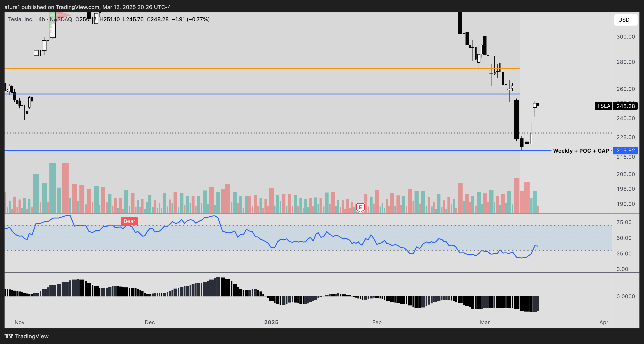Click the 'Apr' time axis label

[x=604, y=322]
